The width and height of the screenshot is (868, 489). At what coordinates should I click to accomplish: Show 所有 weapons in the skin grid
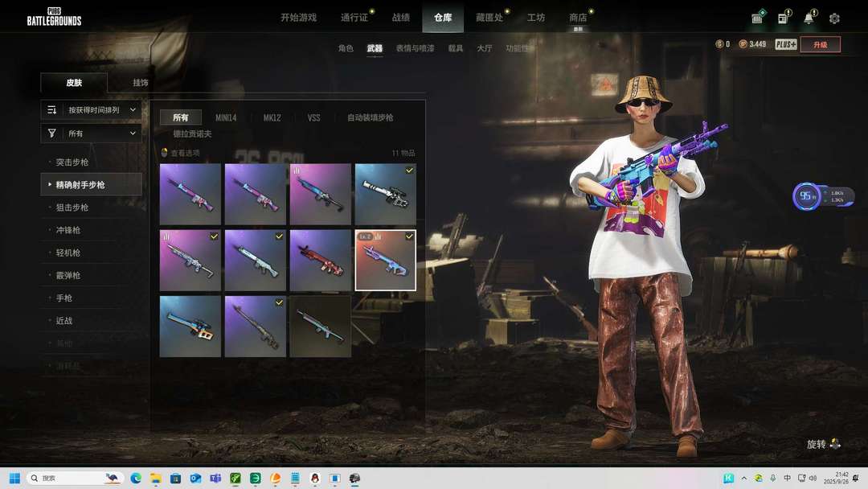pyautogui.click(x=181, y=117)
